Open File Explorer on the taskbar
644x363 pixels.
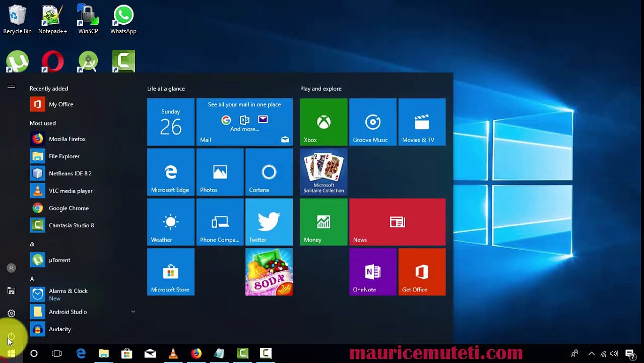click(104, 353)
